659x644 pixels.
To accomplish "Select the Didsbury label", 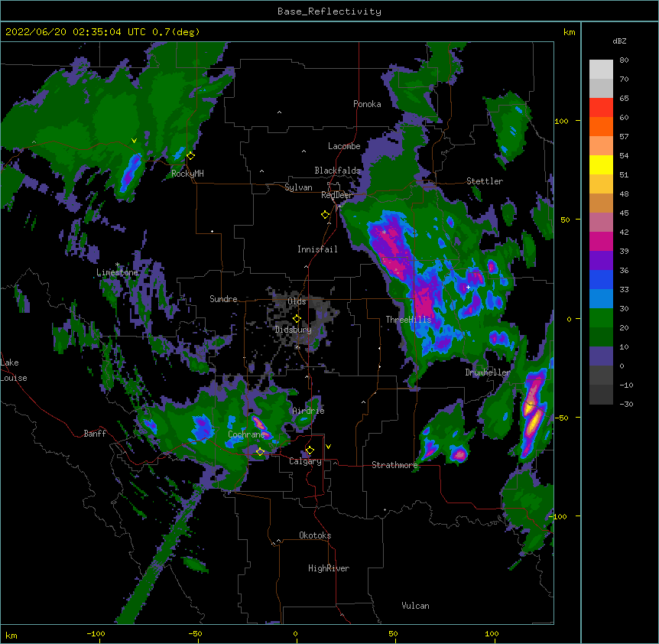I will pyautogui.click(x=294, y=330).
